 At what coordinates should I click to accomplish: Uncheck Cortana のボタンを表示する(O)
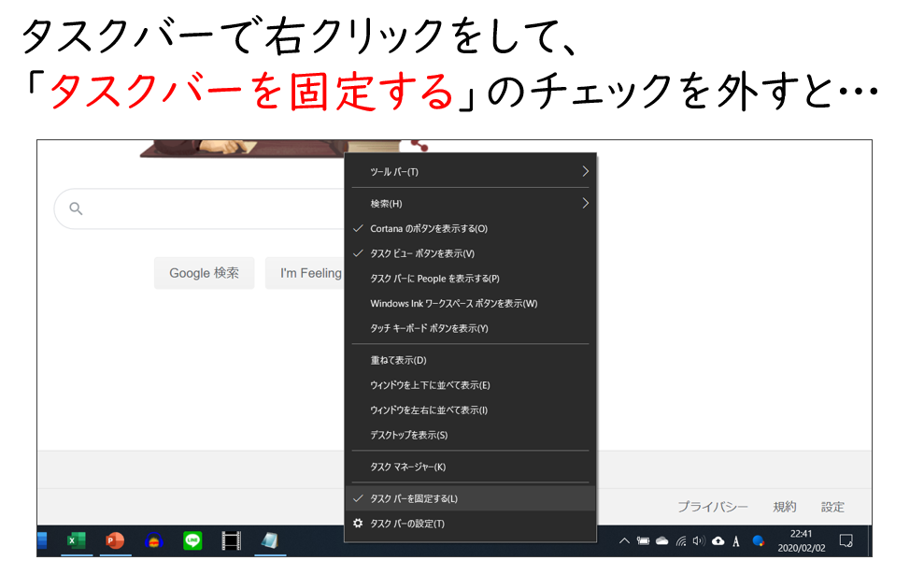coord(428,228)
